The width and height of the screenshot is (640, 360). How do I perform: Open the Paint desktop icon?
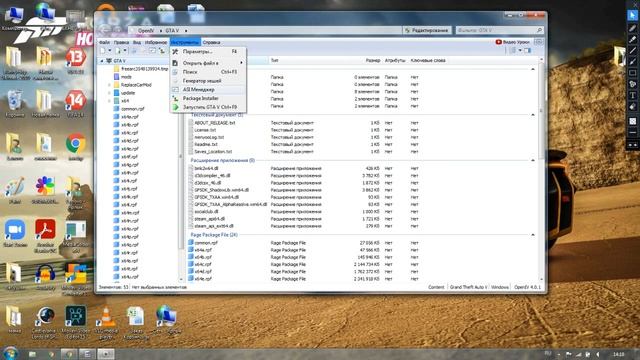click(x=15, y=187)
